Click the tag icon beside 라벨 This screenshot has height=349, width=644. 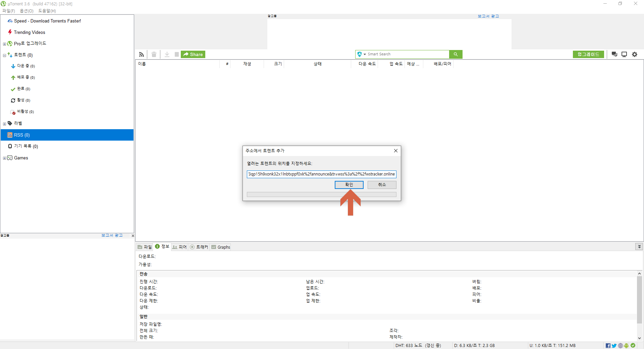click(x=10, y=123)
